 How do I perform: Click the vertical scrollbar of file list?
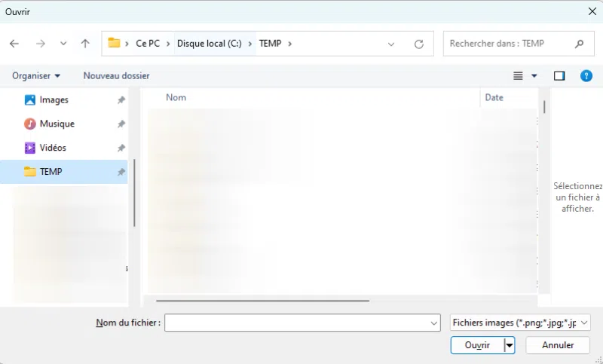click(544, 107)
